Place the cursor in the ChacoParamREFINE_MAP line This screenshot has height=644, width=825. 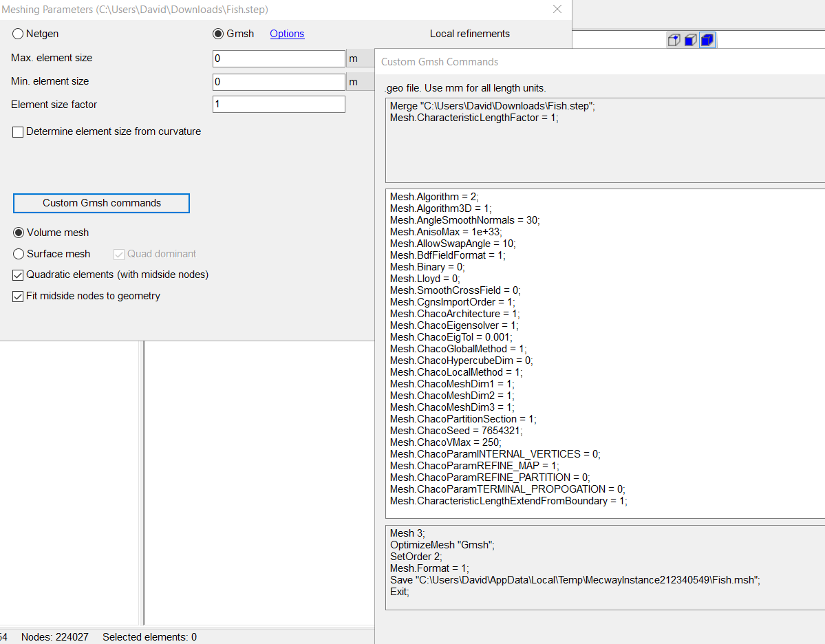(x=475, y=466)
